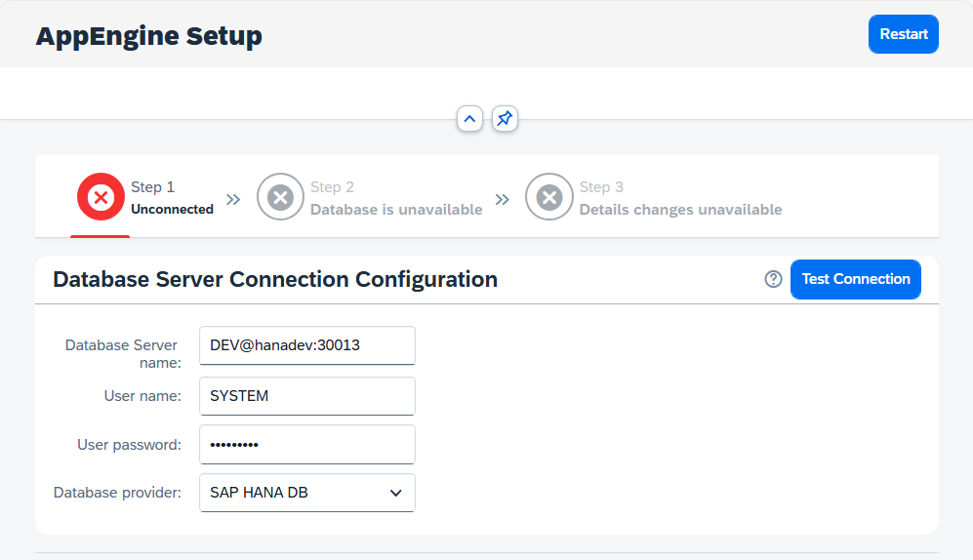
Task: Switch to Step 3 Details changes unavailable
Action: point(680,209)
